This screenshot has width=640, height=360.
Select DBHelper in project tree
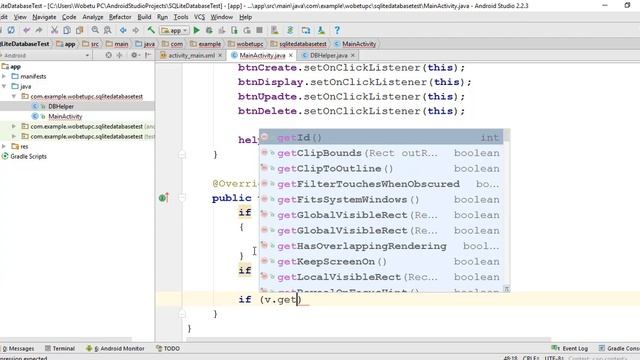(61, 107)
